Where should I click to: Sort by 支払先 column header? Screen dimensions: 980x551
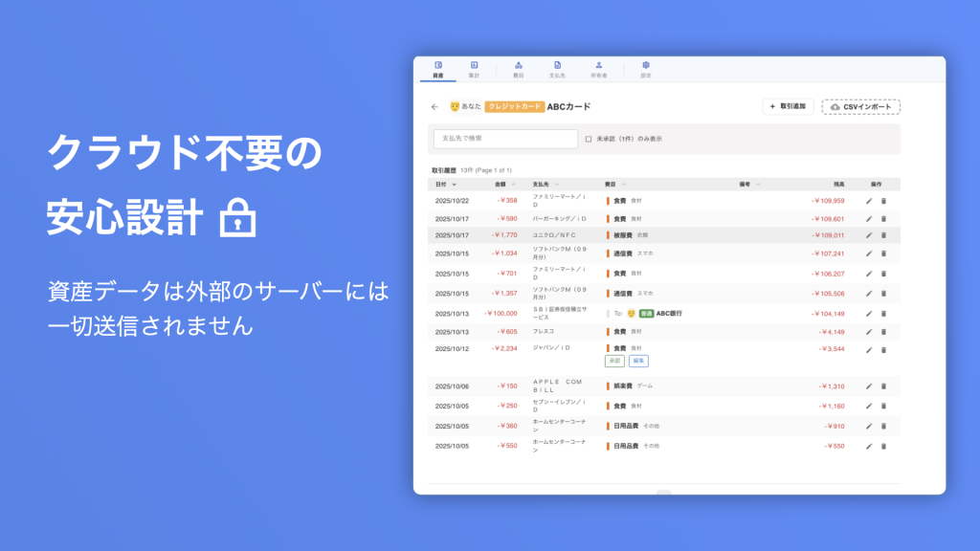click(x=555, y=184)
